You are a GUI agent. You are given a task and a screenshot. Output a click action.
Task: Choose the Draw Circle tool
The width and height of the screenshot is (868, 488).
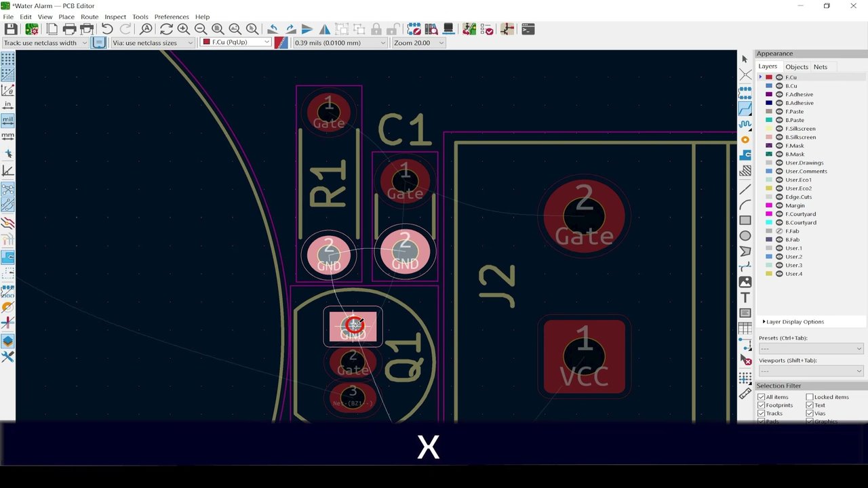745,236
